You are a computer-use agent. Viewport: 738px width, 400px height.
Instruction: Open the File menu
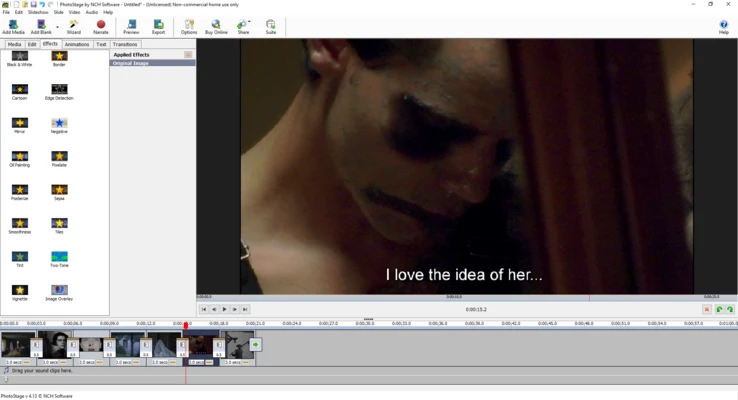click(x=6, y=12)
